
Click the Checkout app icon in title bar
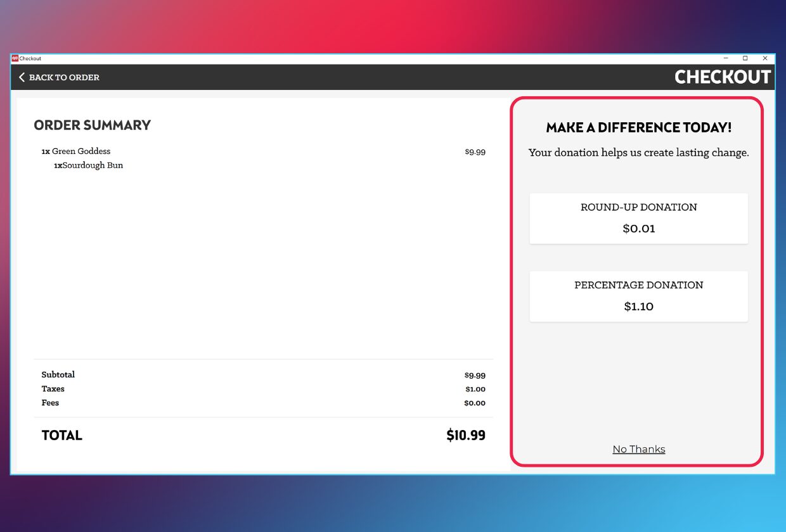(x=15, y=58)
